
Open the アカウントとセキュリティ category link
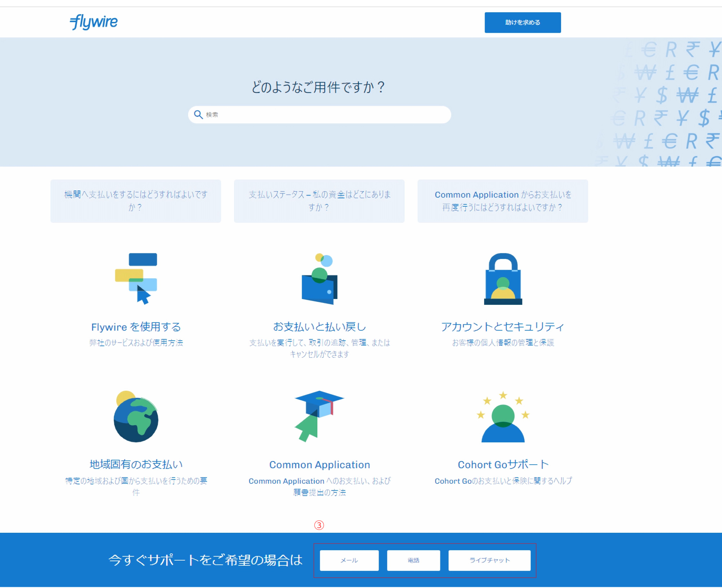click(x=503, y=327)
